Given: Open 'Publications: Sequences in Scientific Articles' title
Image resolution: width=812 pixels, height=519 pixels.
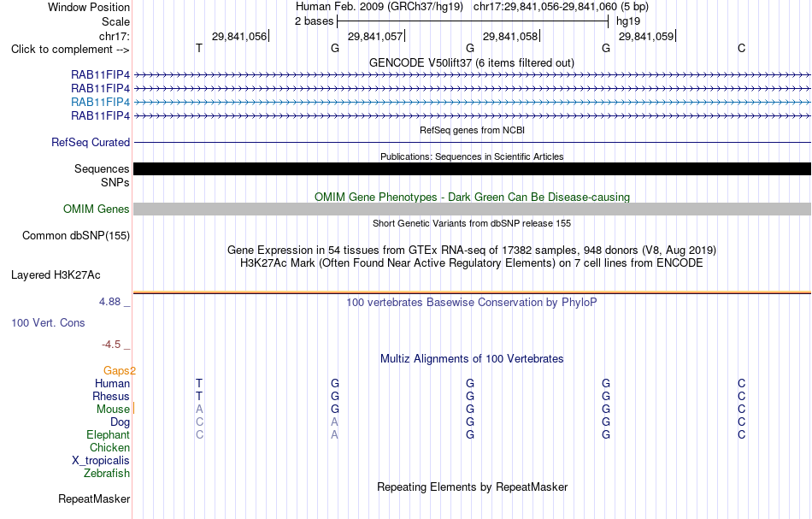Looking at the screenshot, I should pos(472,156).
